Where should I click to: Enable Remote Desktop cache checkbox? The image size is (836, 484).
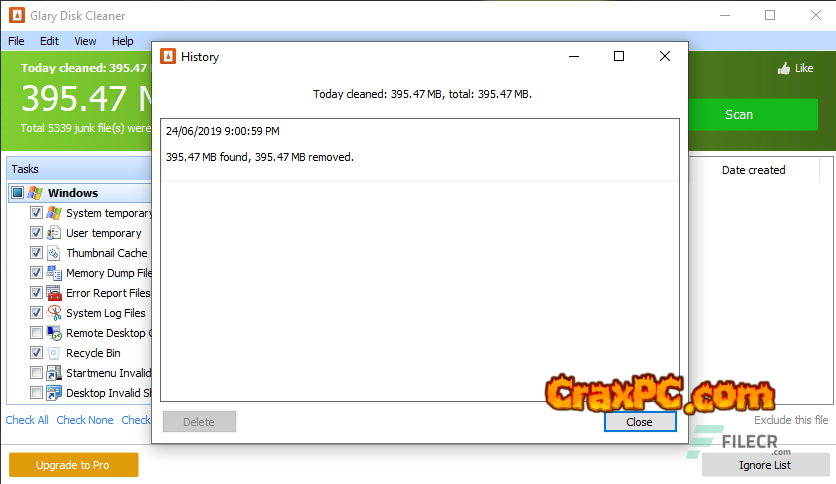(x=36, y=333)
